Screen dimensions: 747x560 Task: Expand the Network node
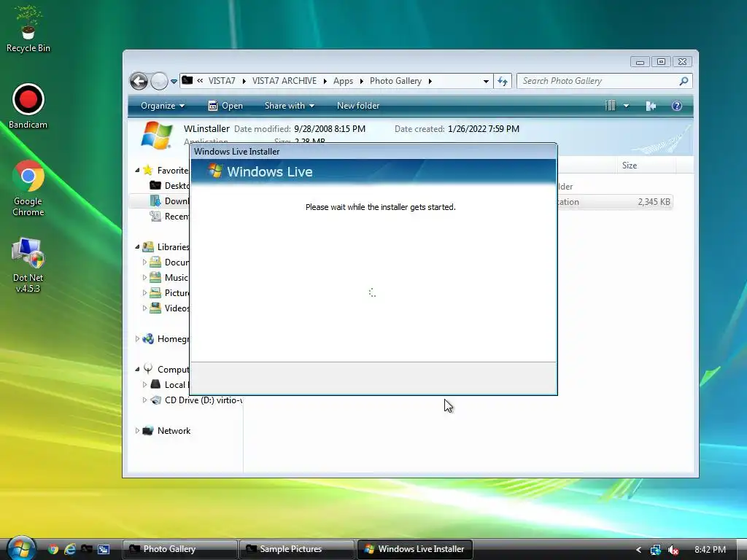(137, 430)
